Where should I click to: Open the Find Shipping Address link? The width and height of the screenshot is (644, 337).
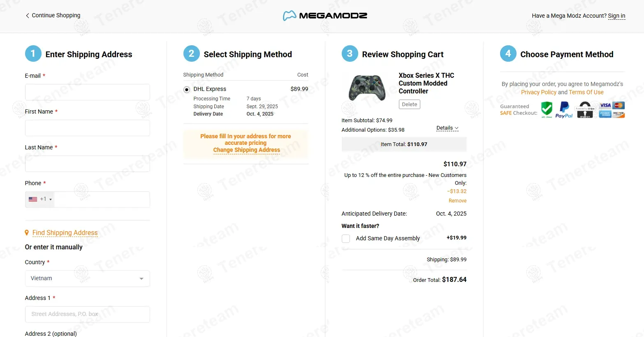click(65, 233)
